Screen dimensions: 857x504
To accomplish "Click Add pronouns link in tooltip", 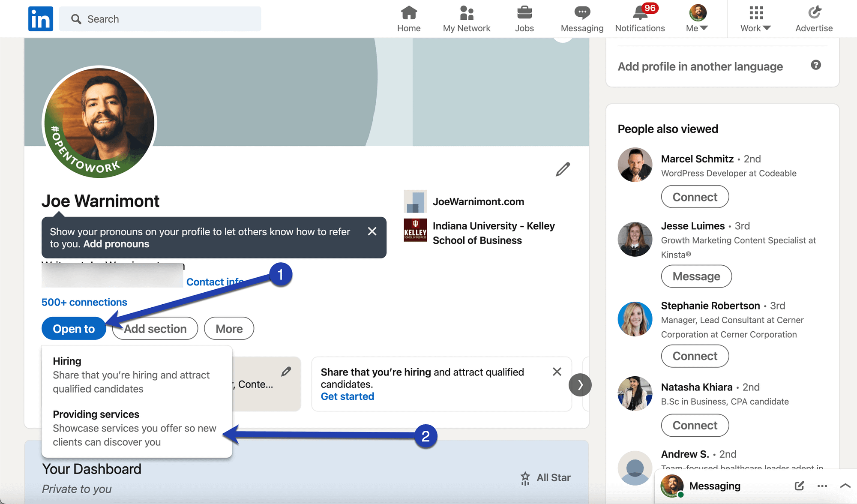I will (116, 244).
